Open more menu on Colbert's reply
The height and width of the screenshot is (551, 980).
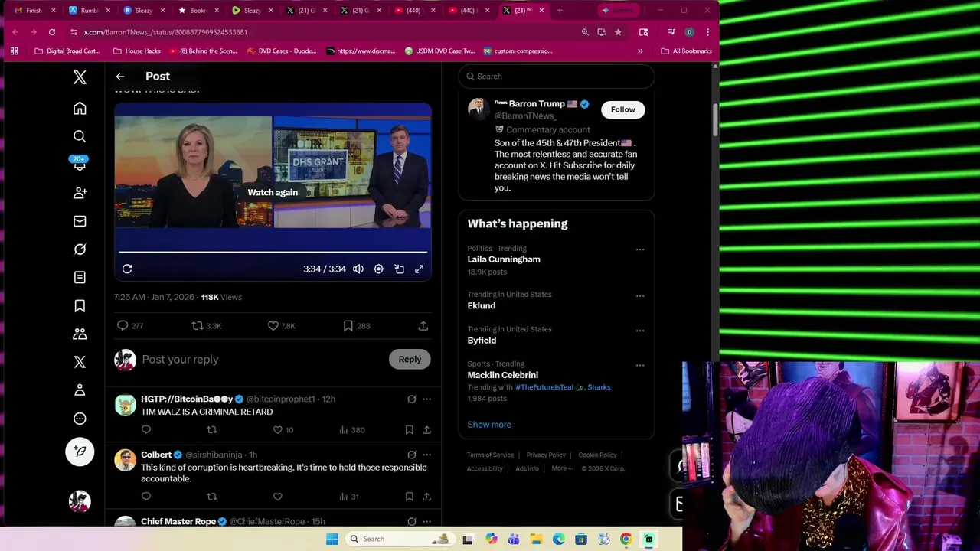tap(426, 455)
